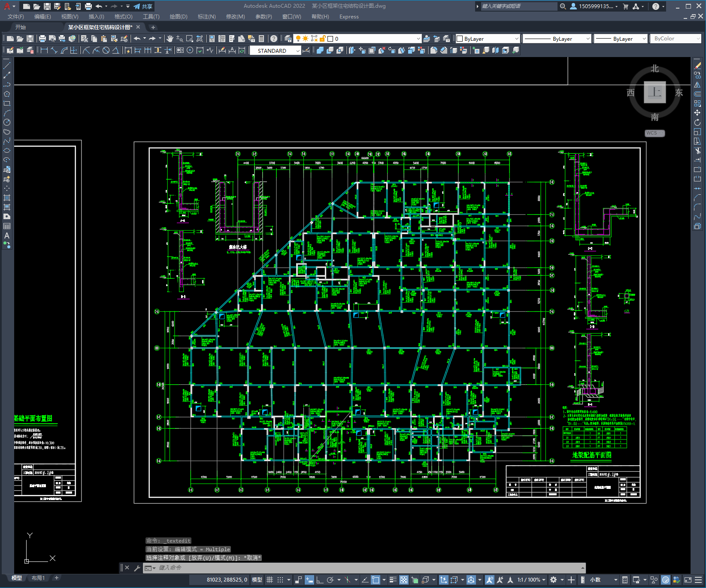
Task: Select the Multiline Text A tool
Action: tap(7, 235)
